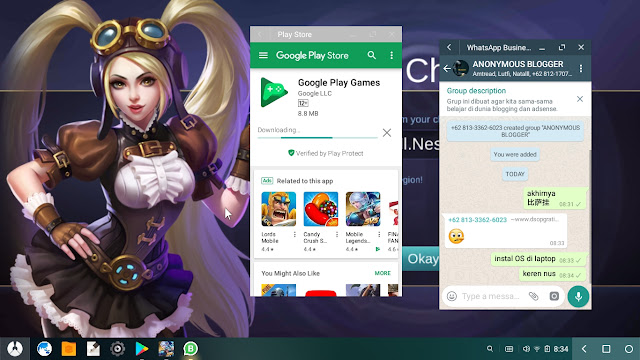Open the orange file manager taskbar icon
This screenshot has width=640, height=360.
click(x=69, y=349)
